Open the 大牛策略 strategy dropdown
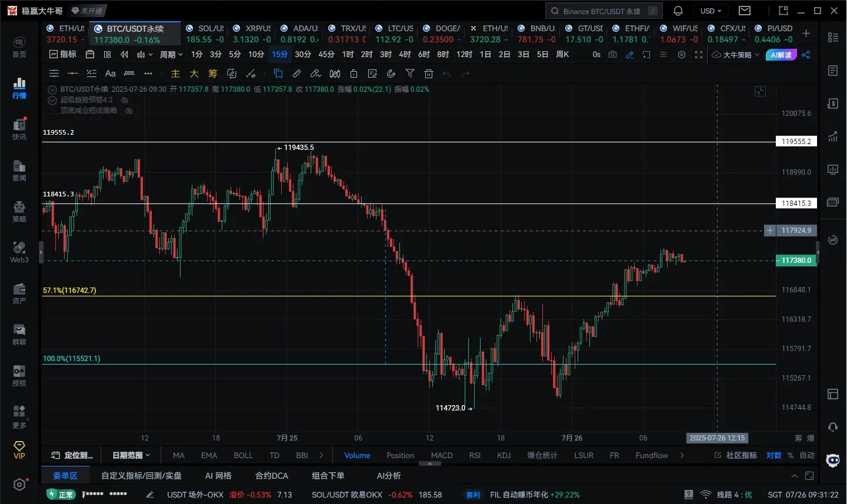Viewport: 847px width, 504px height. point(736,54)
